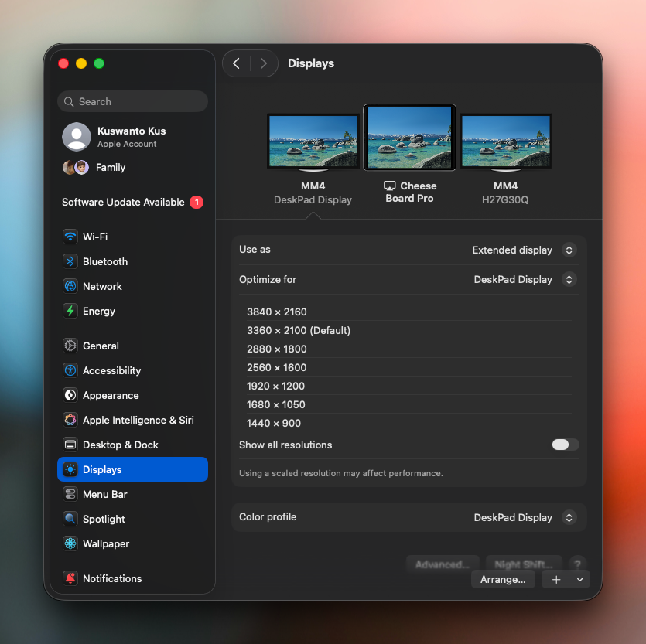Click the search magnifying glass icon
The height and width of the screenshot is (644, 646).
pos(69,102)
